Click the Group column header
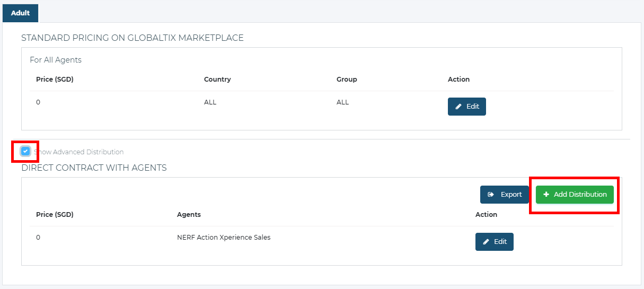 (347, 80)
